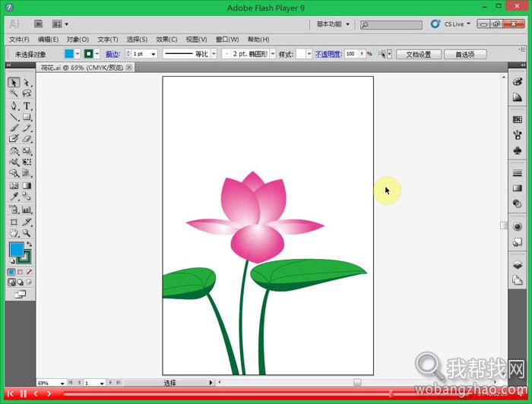Select the Hand tool
Image resolution: width=532 pixels, height=404 pixels.
pos(14,233)
